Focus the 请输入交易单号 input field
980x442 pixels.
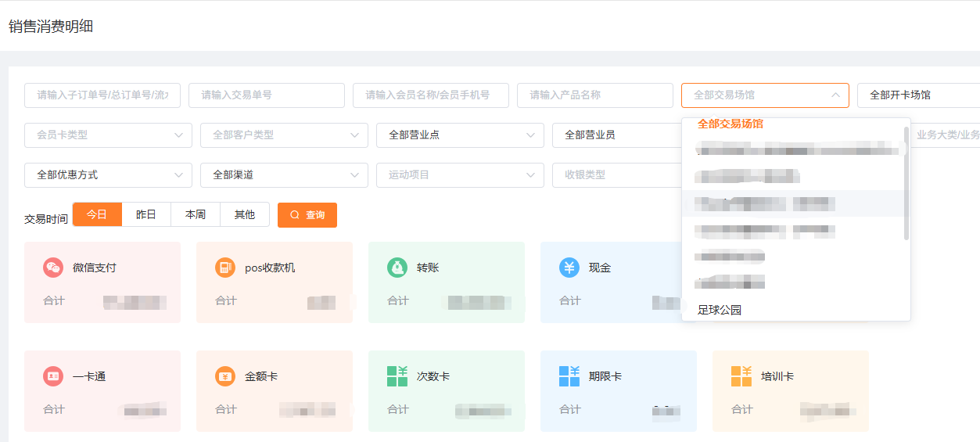[x=266, y=95]
